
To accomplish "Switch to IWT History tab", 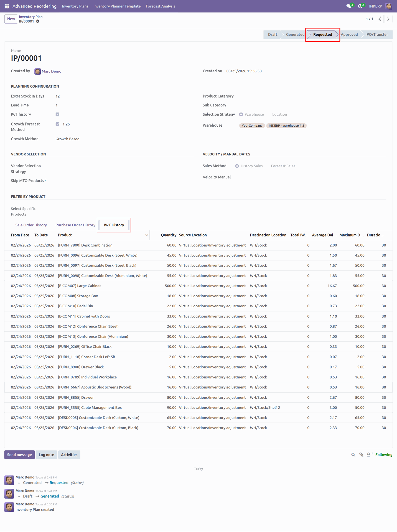I will [114, 225].
